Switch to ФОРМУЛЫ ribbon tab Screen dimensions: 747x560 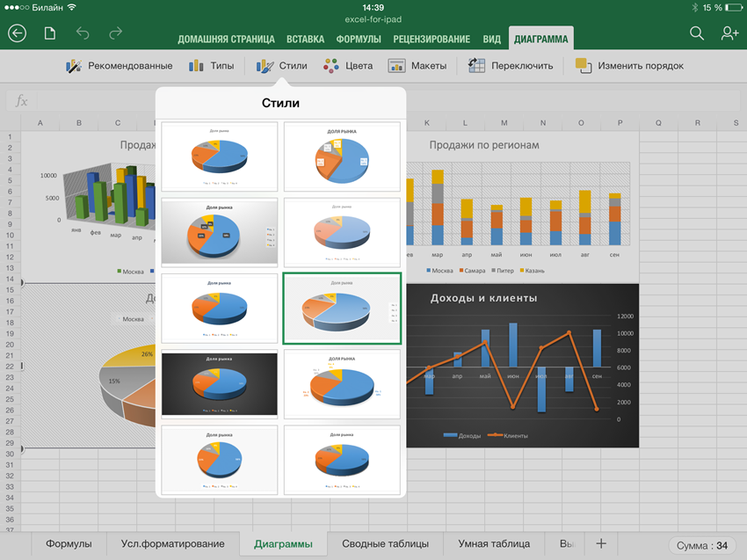click(x=359, y=39)
